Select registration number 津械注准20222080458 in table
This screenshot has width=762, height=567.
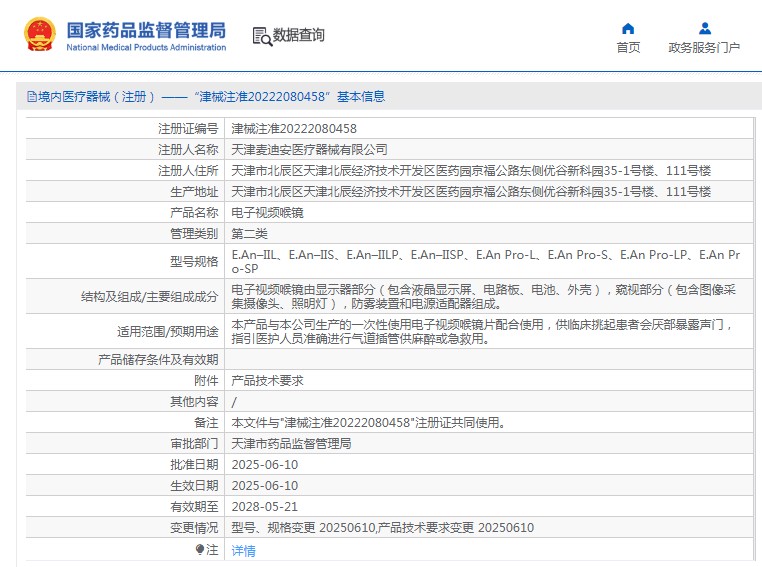click(x=294, y=128)
